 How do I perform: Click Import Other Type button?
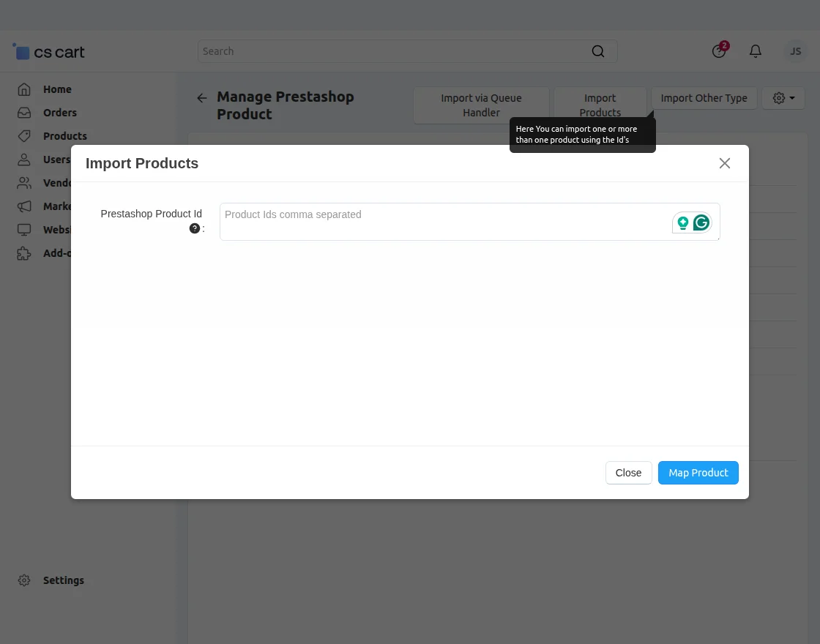click(x=704, y=98)
